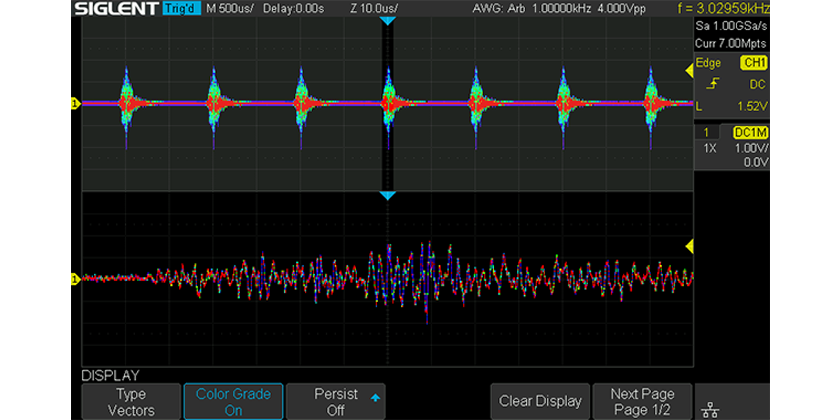Toggle Color Grade on or off
This screenshot has height=420, width=840.
click(x=233, y=401)
